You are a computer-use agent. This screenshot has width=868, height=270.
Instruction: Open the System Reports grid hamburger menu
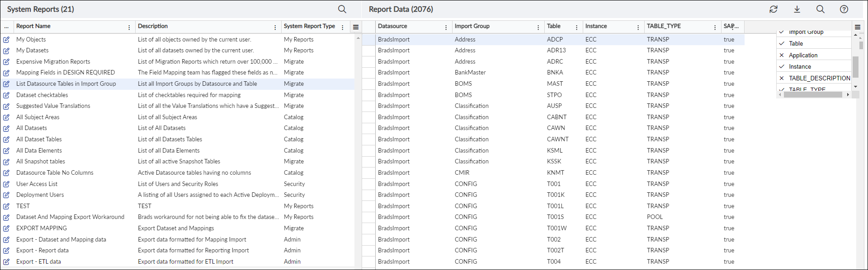[356, 27]
